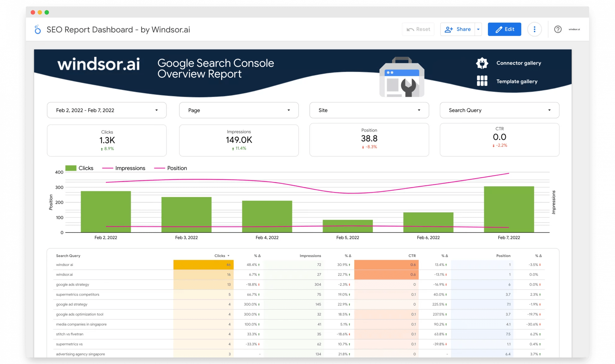Click the windsor.ai banner logo
This screenshot has width=615, height=364.
coord(98,64)
